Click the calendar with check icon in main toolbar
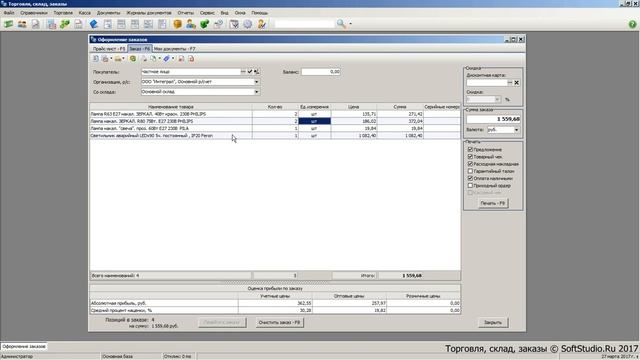The height and width of the screenshot is (360, 640). (x=234, y=24)
